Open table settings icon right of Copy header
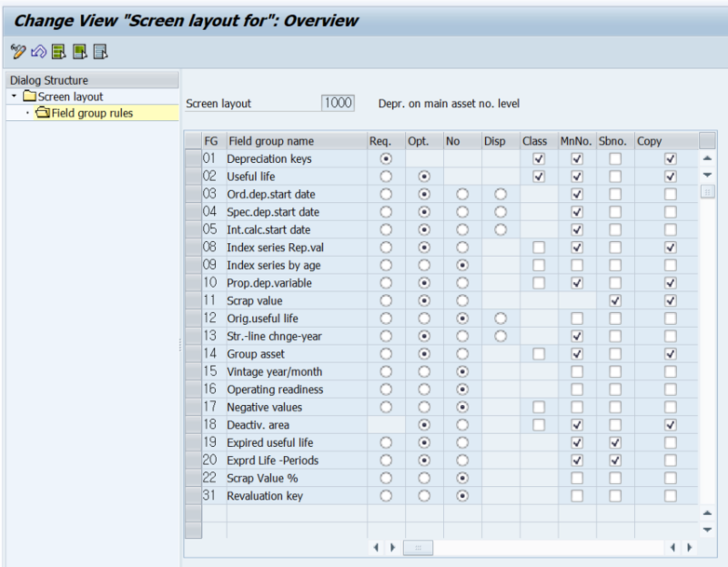This screenshot has height=567, width=728. click(707, 140)
